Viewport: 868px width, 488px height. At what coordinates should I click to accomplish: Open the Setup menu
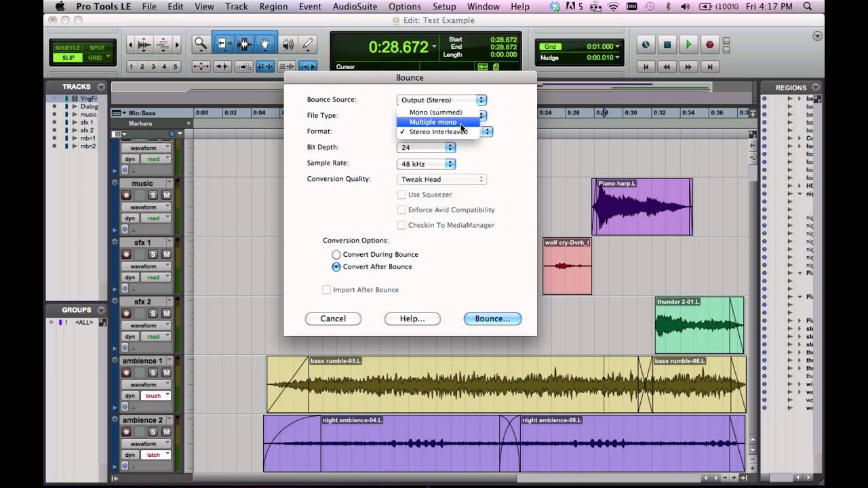[x=444, y=7]
